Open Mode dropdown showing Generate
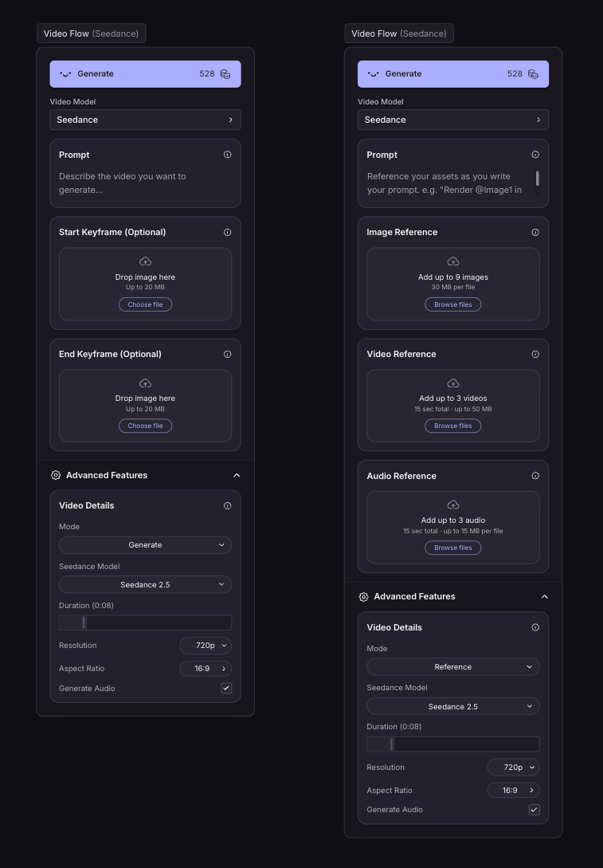Screen dimensions: 603x868 146,544
